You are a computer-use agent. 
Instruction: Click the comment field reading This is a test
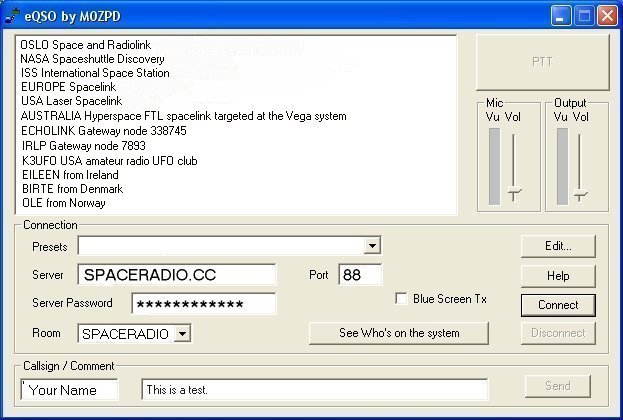314,390
